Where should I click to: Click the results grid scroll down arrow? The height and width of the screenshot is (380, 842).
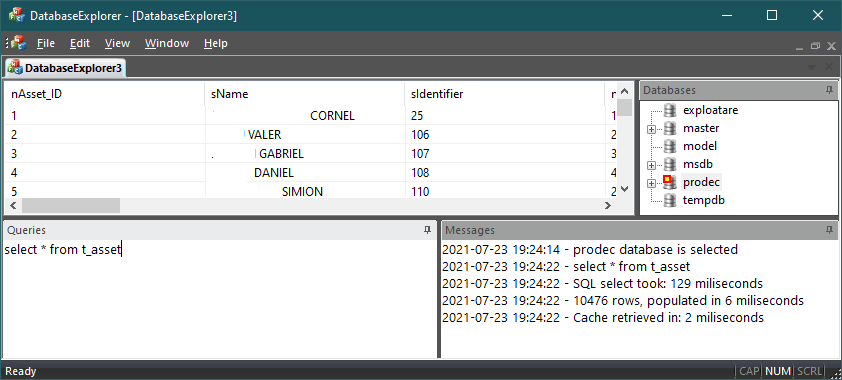click(624, 189)
